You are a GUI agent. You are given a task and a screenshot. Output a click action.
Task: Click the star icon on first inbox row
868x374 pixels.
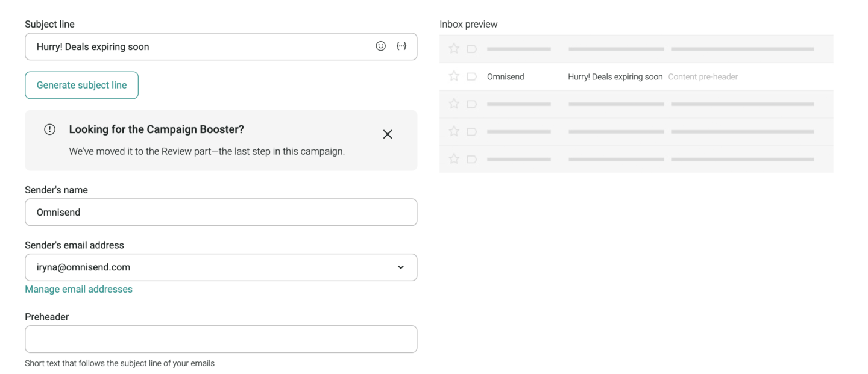pyautogui.click(x=453, y=49)
